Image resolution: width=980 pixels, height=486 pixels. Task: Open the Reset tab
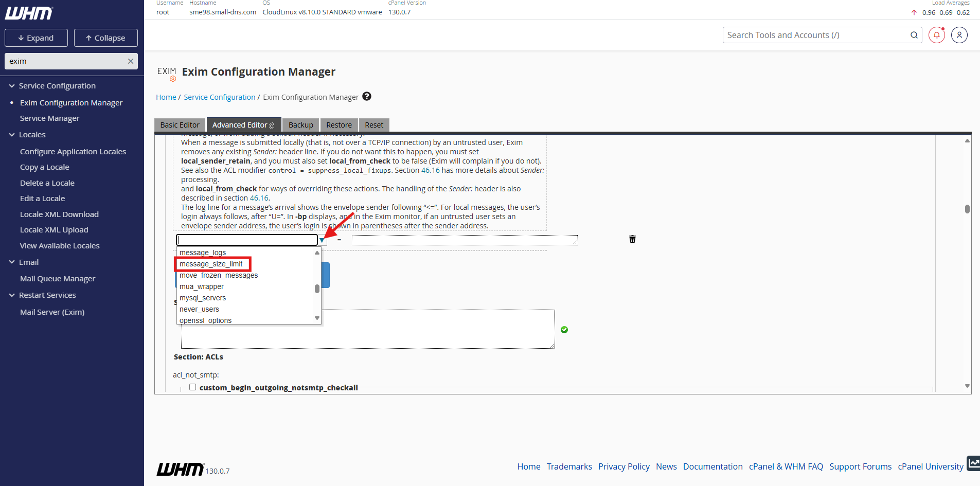pyautogui.click(x=374, y=125)
